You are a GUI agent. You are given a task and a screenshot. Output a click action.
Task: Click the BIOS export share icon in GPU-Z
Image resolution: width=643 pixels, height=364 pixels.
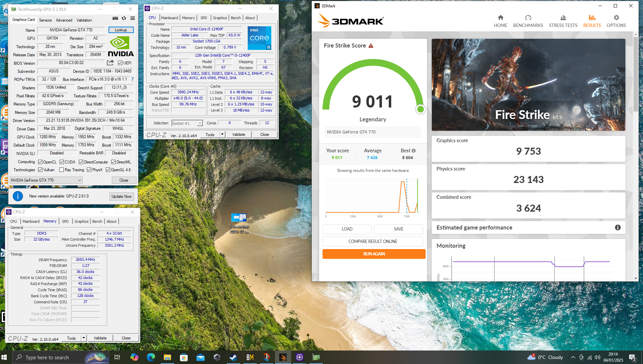110,63
